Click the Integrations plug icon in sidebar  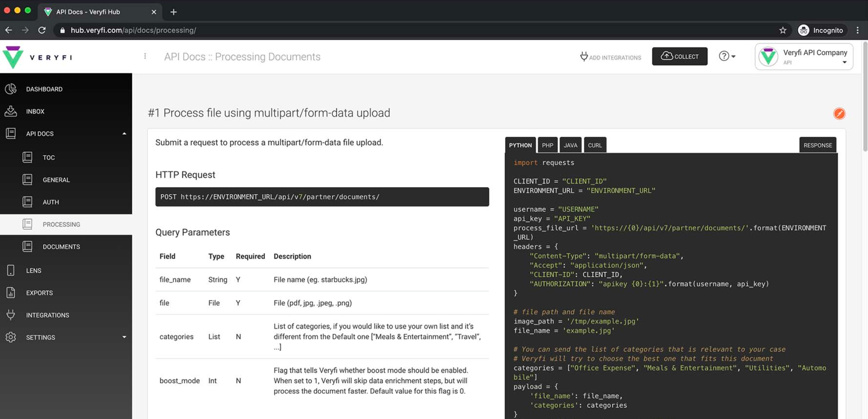[11, 315]
